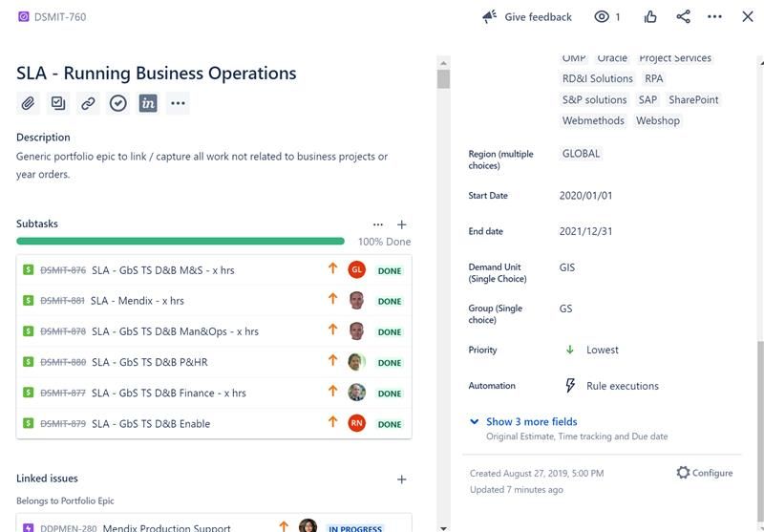This screenshot has width=764, height=532.
Task: Open the DONE status of DSMIT-880
Action: pos(390,363)
